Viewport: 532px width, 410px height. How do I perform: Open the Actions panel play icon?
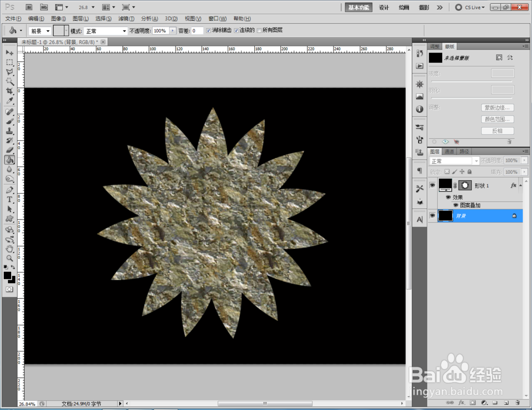[420, 66]
